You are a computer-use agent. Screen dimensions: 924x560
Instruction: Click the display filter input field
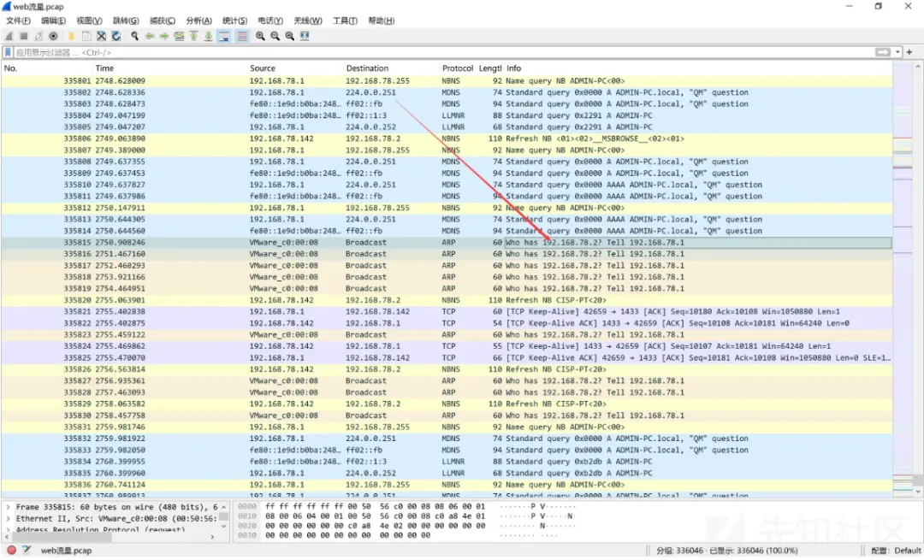pyautogui.click(x=428, y=52)
